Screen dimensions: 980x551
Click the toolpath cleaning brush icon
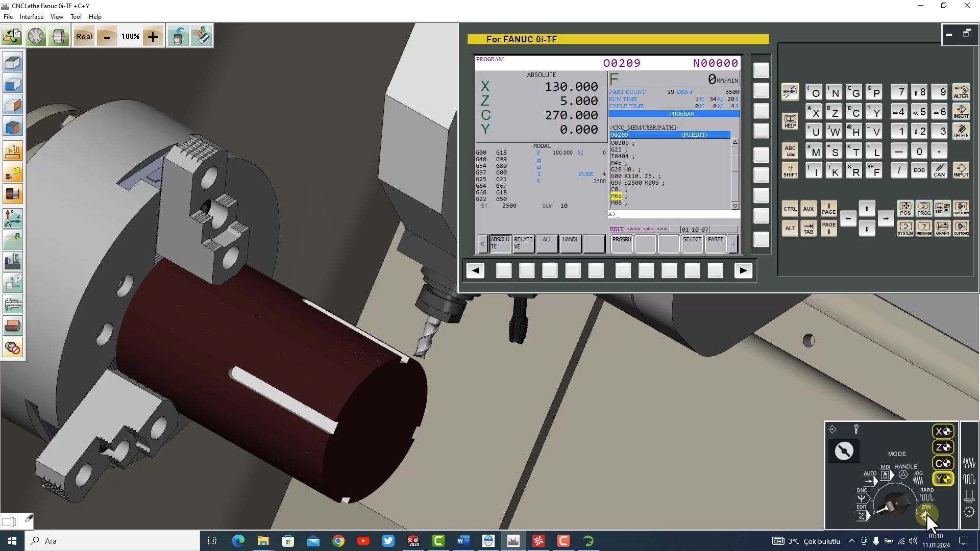point(202,36)
